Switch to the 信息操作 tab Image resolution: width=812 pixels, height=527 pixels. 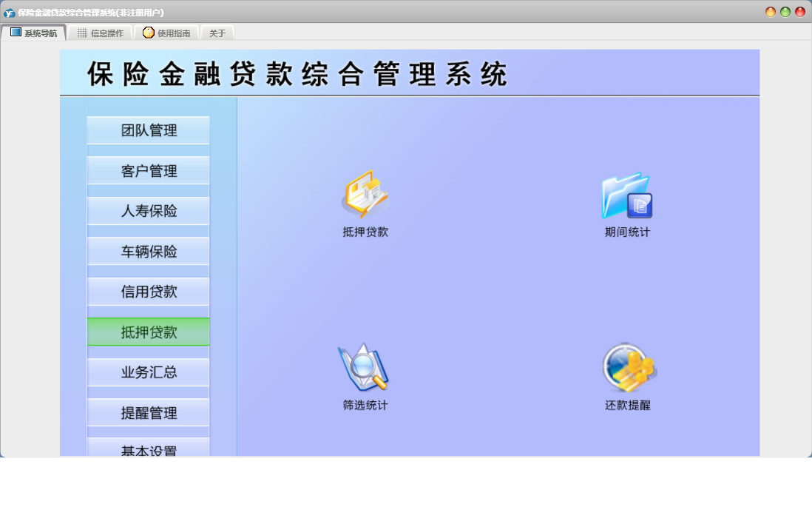click(x=101, y=33)
